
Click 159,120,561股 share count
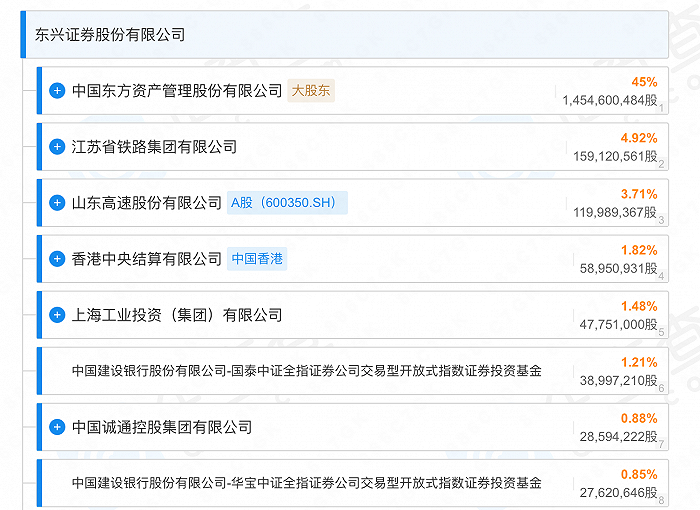click(615, 156)
